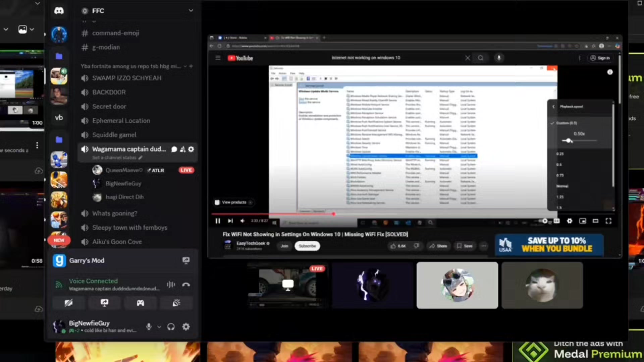Start an activity with game controller icon
The image size is (644, 362).
140,303
